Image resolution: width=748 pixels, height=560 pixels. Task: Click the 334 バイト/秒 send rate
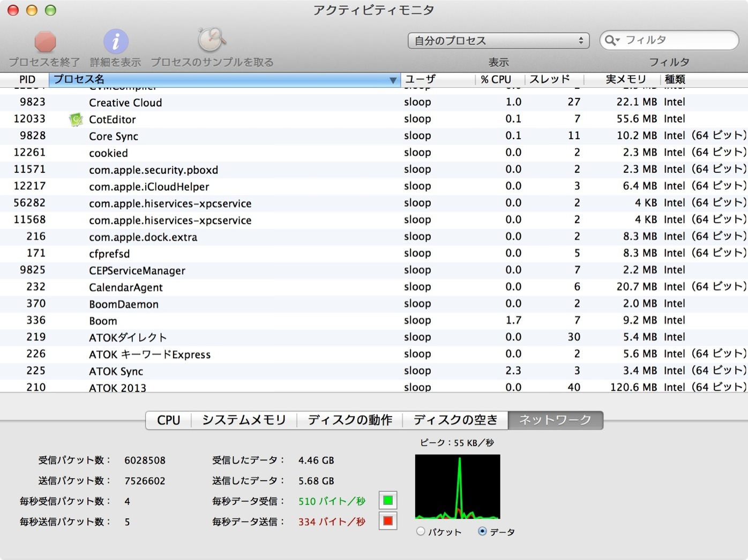point(332,521)
